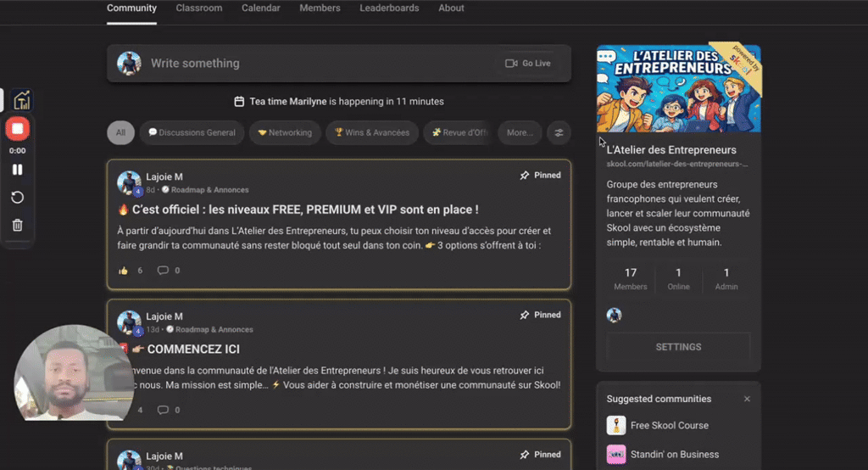Viewport: 868px width, 470px height.
Task: Open the skool.com/latelier-des-entrepreneurs link
Action: coord(677,164)
